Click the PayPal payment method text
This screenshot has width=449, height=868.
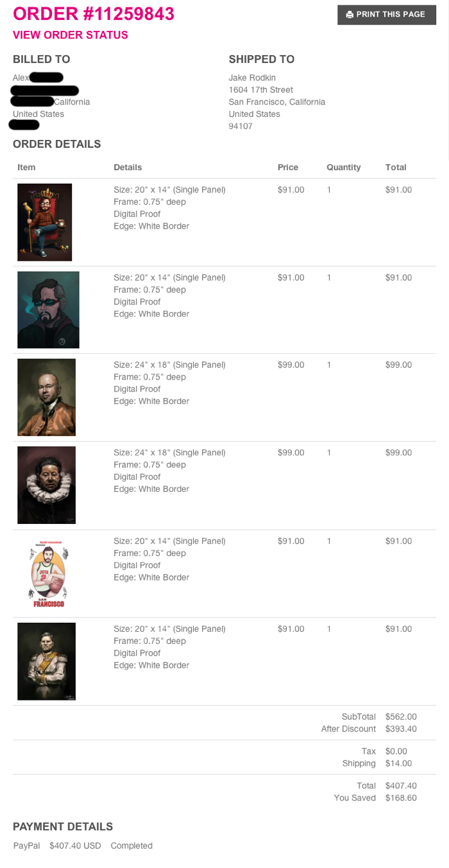[26, 846]
